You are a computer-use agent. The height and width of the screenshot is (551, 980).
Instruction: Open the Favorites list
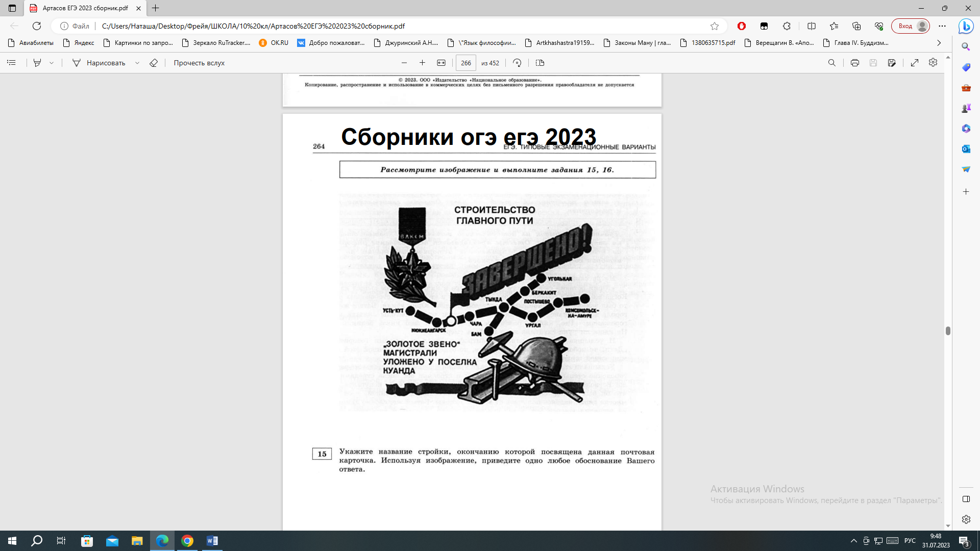pos(834,26)
